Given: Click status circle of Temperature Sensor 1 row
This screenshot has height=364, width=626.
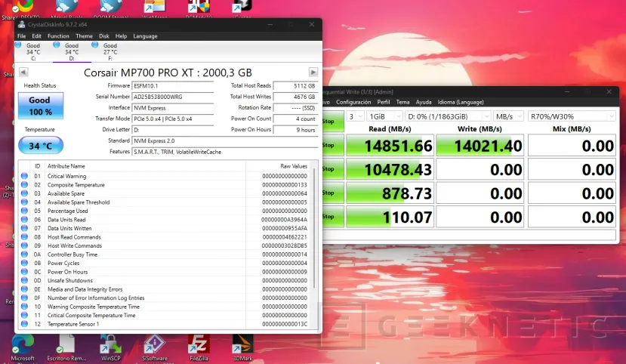Looking at the screenshot, I should pos(24,324).
